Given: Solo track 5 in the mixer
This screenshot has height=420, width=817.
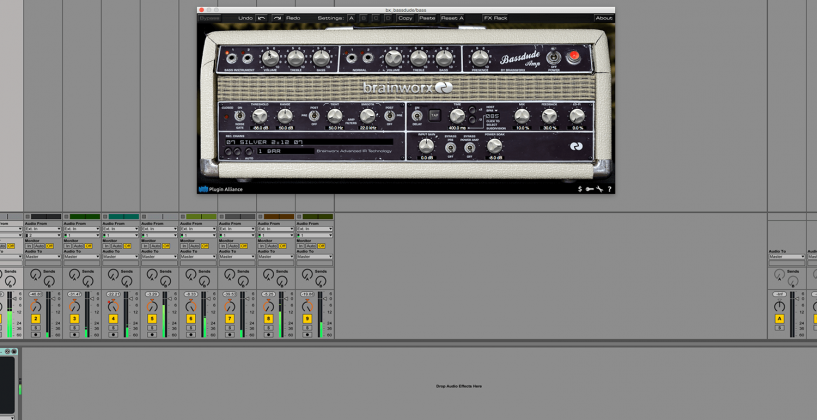Looking at the screenshot, I should coord(152,328).
